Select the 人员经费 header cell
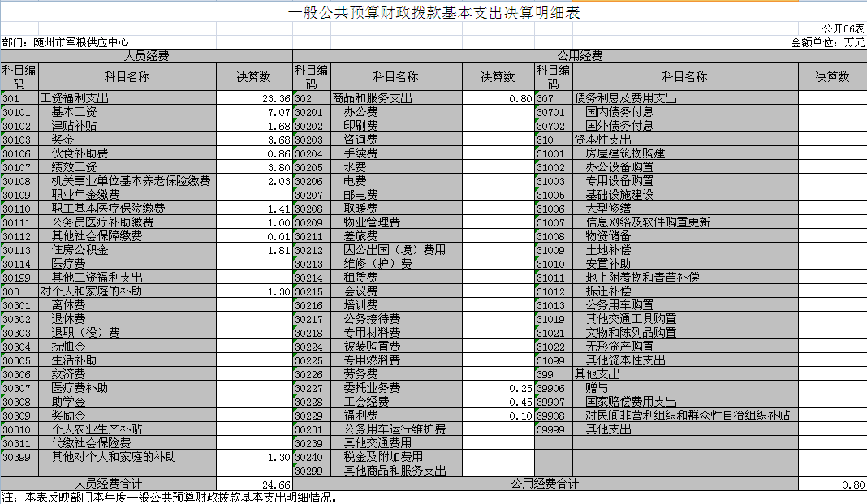 click(146, 56)
